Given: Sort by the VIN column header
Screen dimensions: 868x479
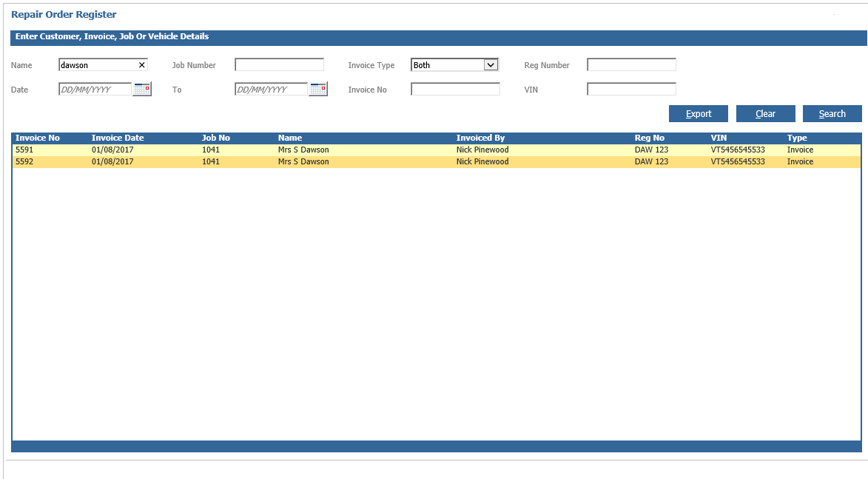Looking at the screenshot, I should (x=719, y=138).
